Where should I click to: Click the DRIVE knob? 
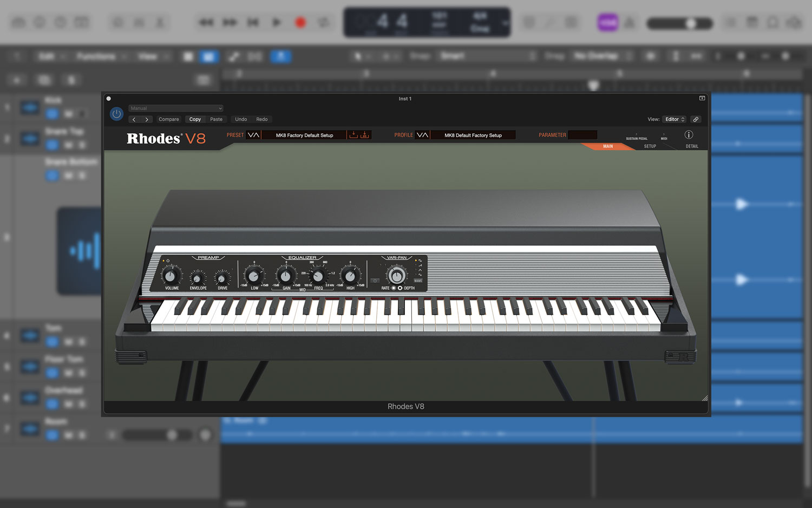(x=221, y=279)
